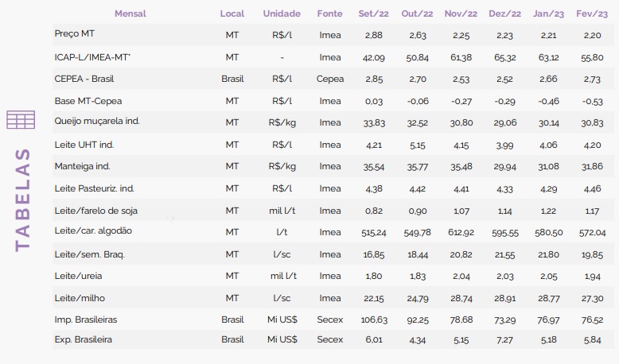
Task: Click the 31,86 value in Manteiga row
Action: click(592, 166)
